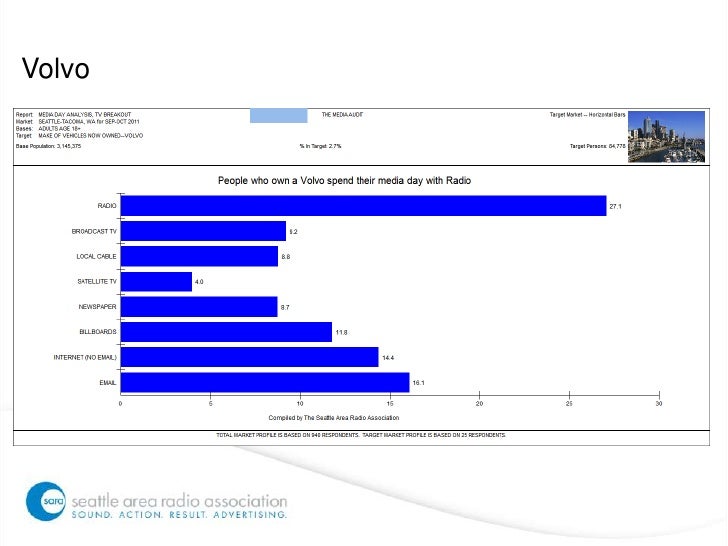728x546 pixels.
Task: Click 'seattle area radio association' logo text
Action: (x=179, y=501)
